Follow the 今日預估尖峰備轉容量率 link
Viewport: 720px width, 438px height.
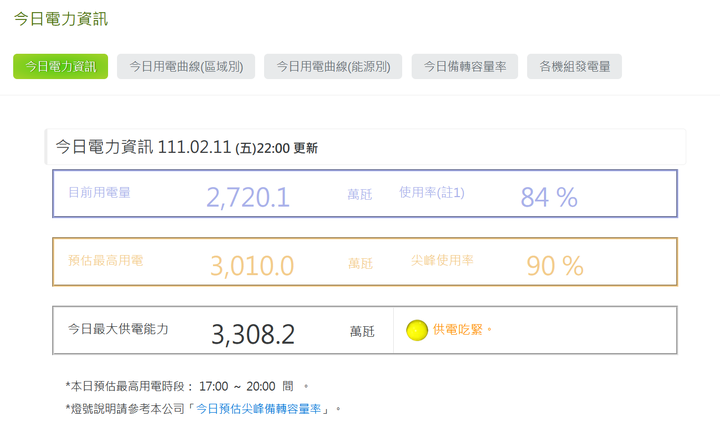pyautogui.click(x=259, y=409)
